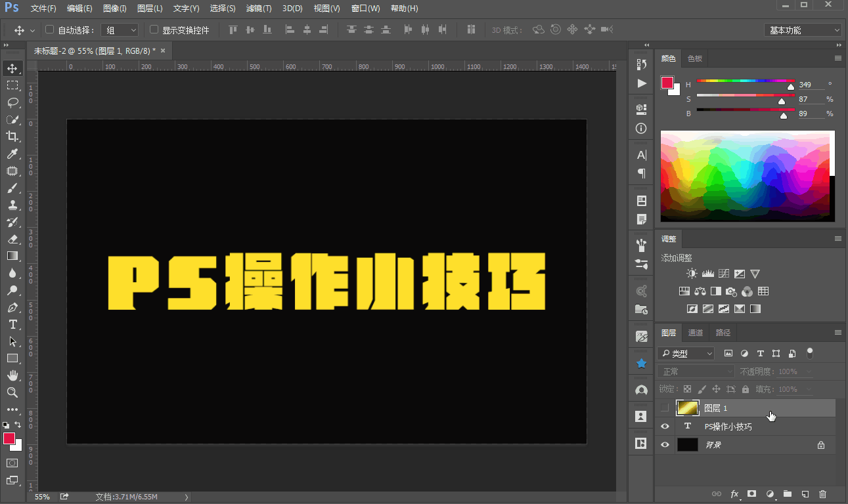Select the Zoom tool
This screenshot has width=848, height=504.
coord(13,393)
